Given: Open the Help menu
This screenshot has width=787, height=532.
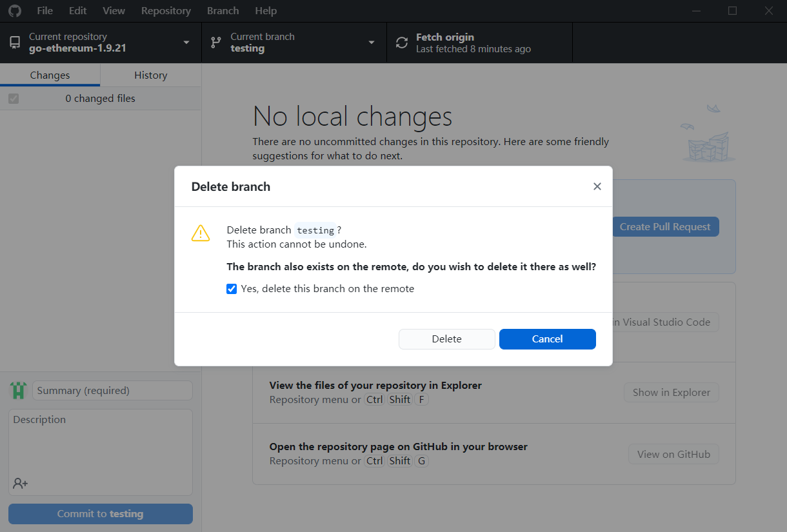Looking at the screenshot, I should pyautogui.click(x=266, y=11).
